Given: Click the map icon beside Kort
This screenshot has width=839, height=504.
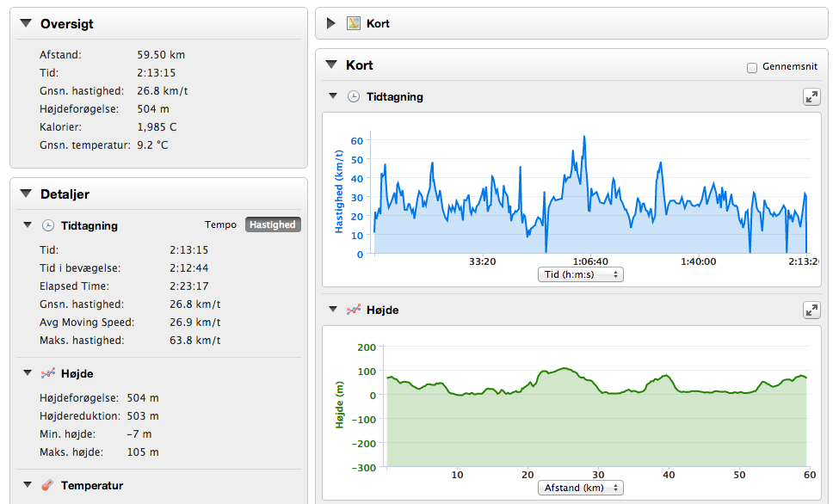Looking at the screenshot, I should coord(353,23).
